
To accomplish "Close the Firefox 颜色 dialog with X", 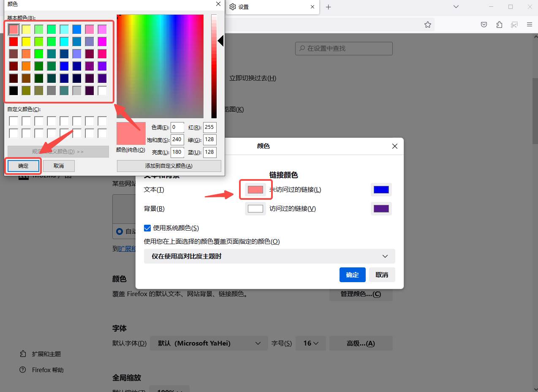I will [395, 146].
